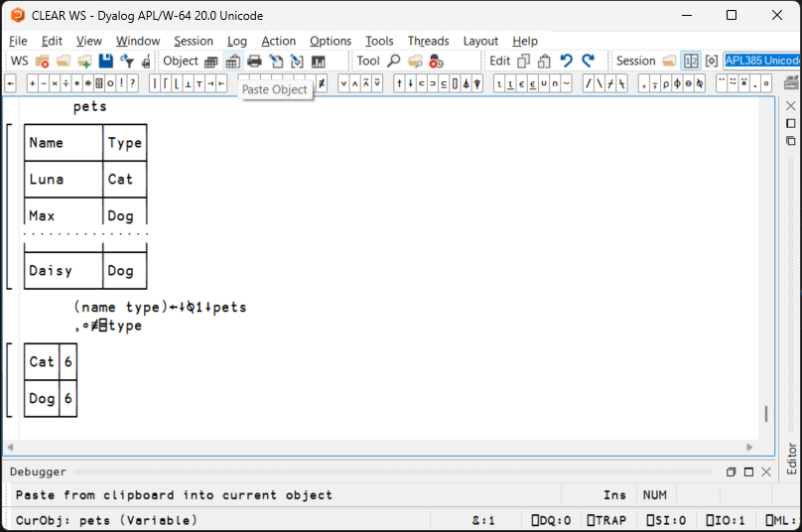Insert the epsilon ∊ membership glyph
Image resolution: width=802 pixels, height=532 pixels.
pos(521,83)
